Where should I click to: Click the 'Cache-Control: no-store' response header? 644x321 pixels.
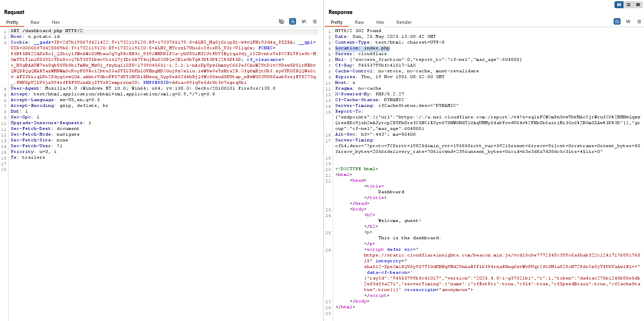click(407, 71)
